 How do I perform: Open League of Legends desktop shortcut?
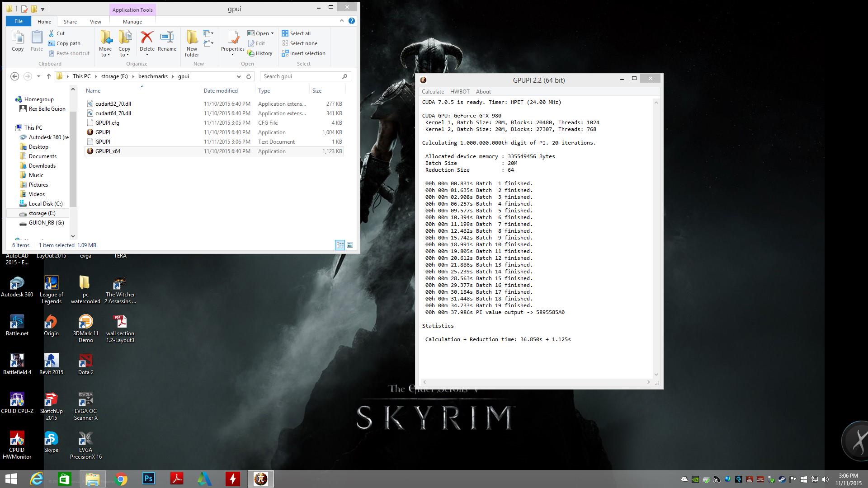(51, 290)
